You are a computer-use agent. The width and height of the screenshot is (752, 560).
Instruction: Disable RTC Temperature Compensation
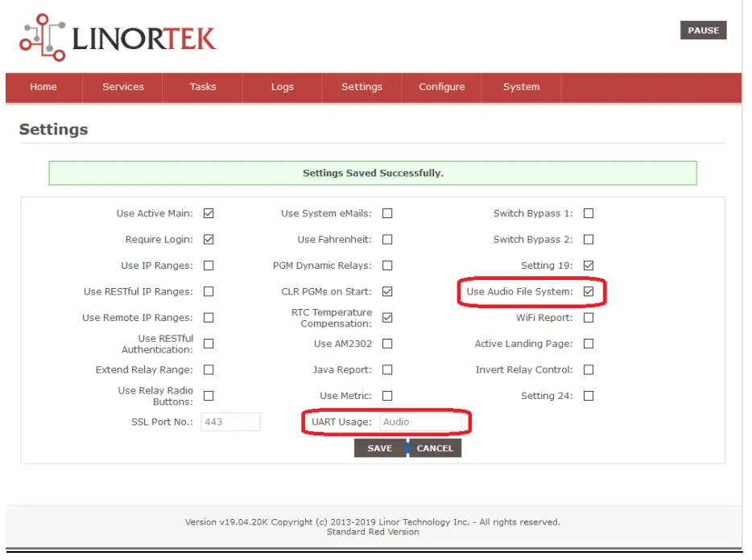point(387,317)
